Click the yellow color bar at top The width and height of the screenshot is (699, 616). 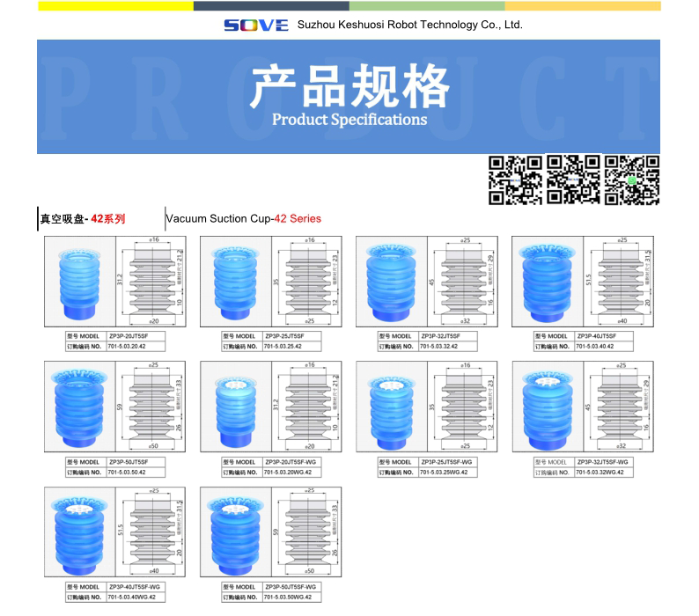pos(115,5)
